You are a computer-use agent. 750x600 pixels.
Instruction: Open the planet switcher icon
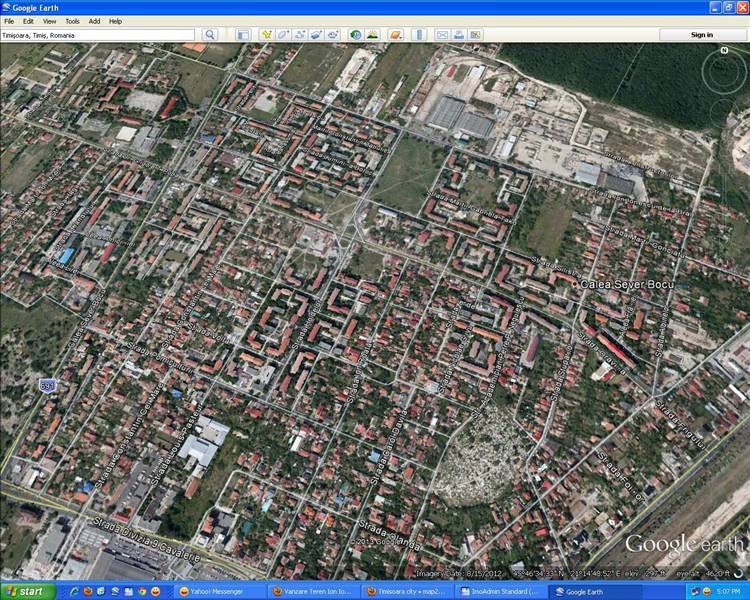tap(396, 35)
